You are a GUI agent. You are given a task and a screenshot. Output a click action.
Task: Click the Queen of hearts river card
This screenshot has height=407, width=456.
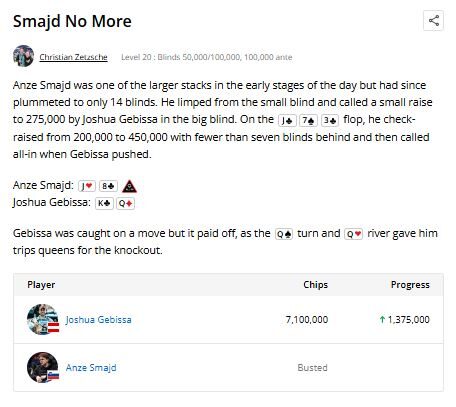[x=353, y=234]
